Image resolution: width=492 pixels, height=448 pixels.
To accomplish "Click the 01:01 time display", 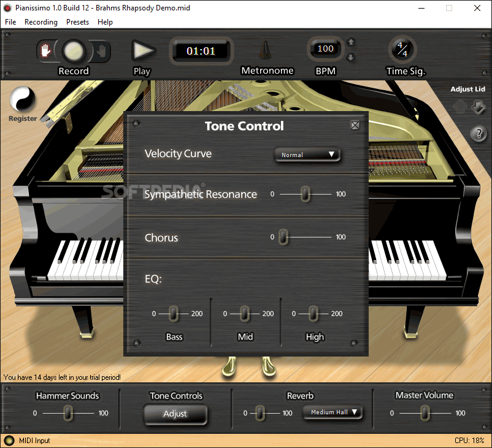I will 201,51.
